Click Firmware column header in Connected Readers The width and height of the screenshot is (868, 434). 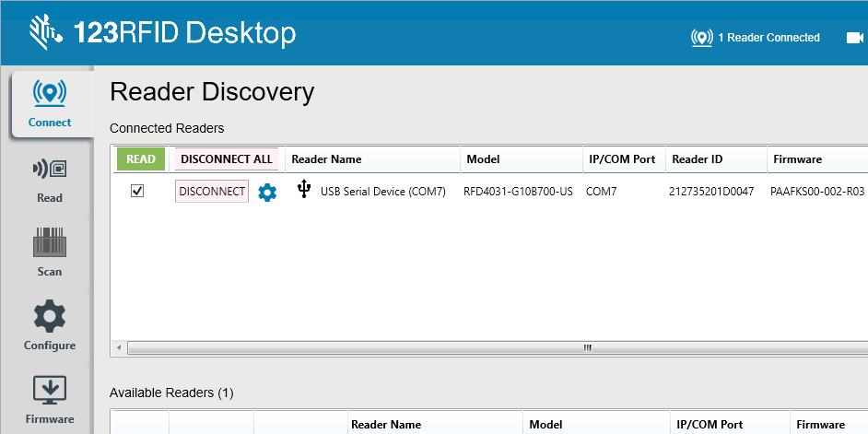pyautogui.click(x=797, y=159)
